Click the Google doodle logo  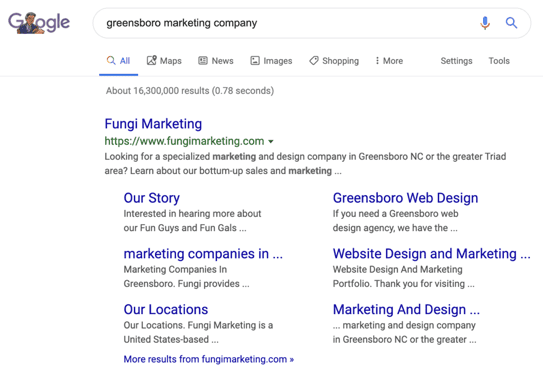39,23
